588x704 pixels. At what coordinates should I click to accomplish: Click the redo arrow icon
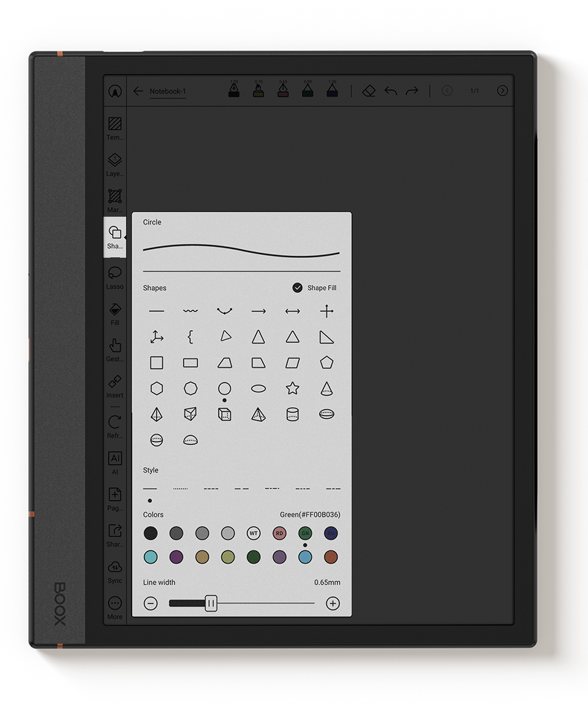tap(412, 91)
